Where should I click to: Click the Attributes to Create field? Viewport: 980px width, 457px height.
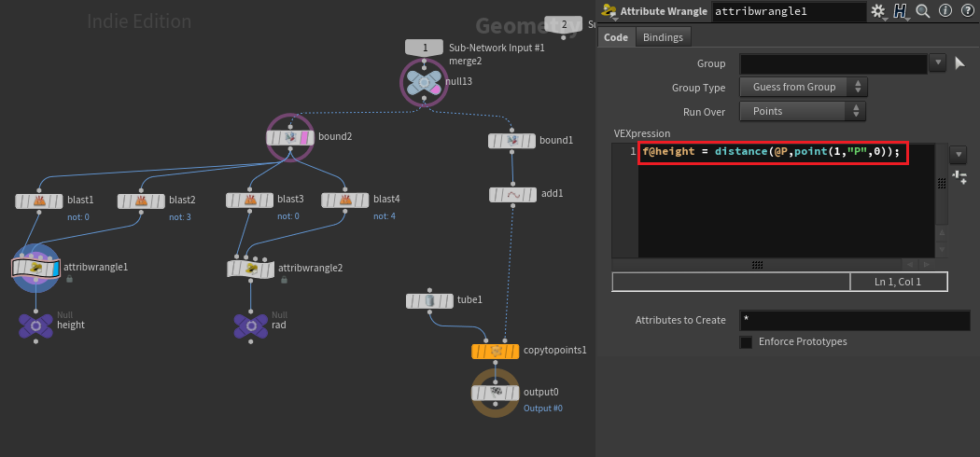tap(855, 320)
